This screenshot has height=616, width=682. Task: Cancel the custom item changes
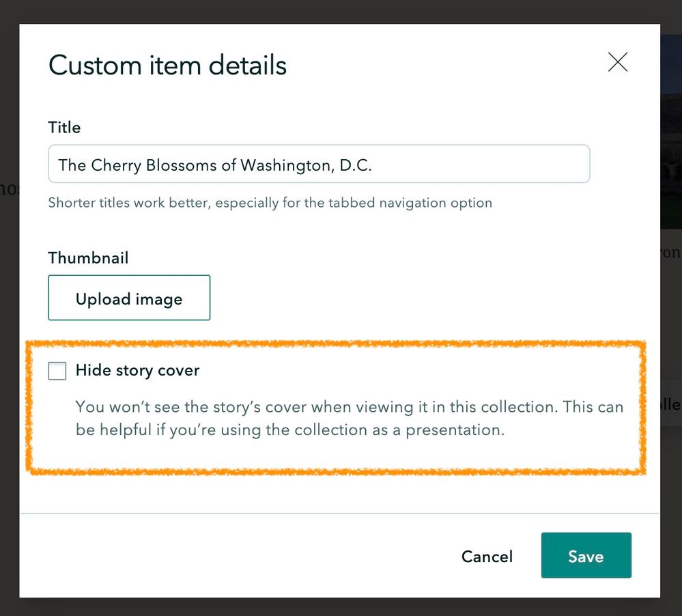coord(487,557)
